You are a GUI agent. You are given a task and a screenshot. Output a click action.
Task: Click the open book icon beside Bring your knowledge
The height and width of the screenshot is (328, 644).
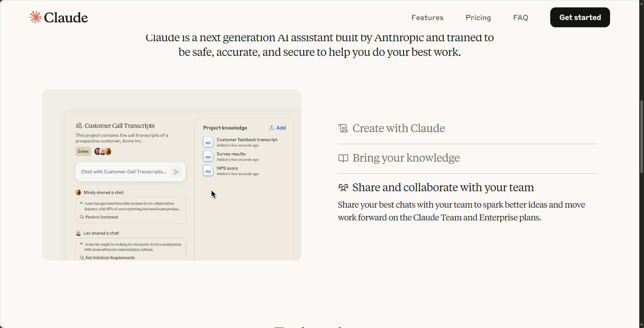click(x=343, y=158)
